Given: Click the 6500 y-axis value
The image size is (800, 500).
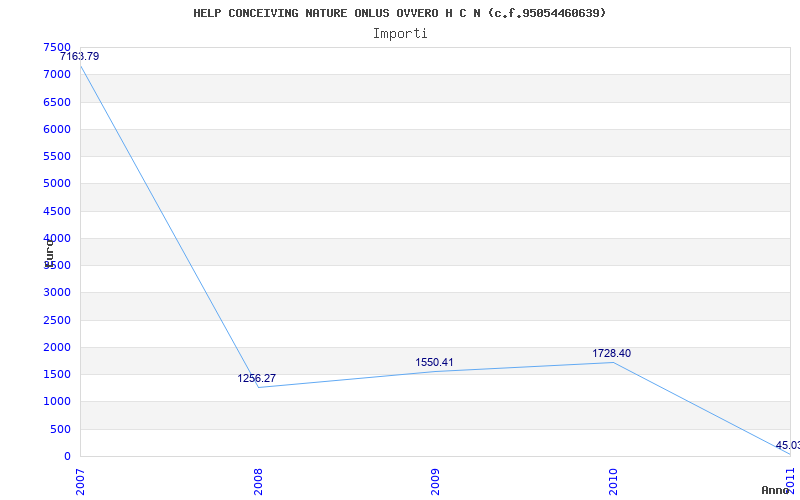Looking at the screenshot, I should point(57,102).
